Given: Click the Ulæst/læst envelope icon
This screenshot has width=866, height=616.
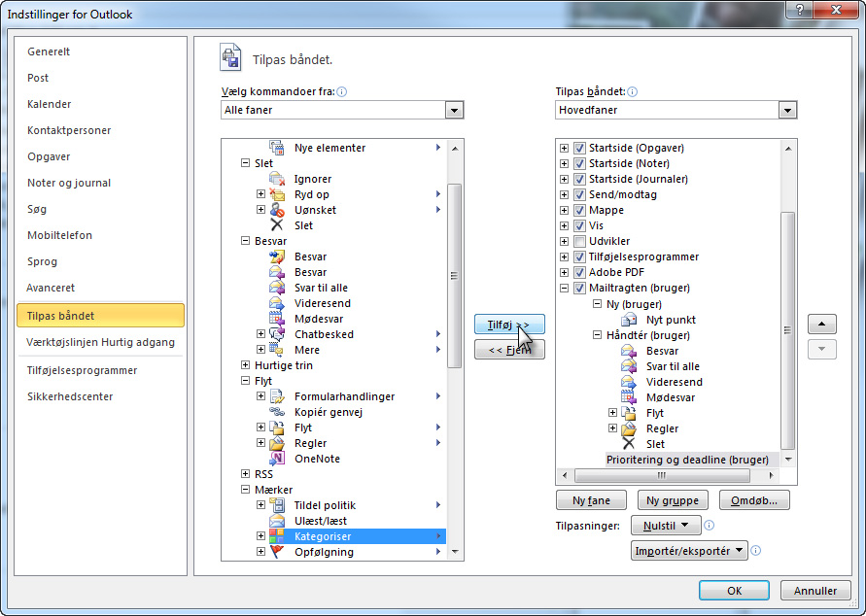Looking at the screenshot, I should point(277,521).
